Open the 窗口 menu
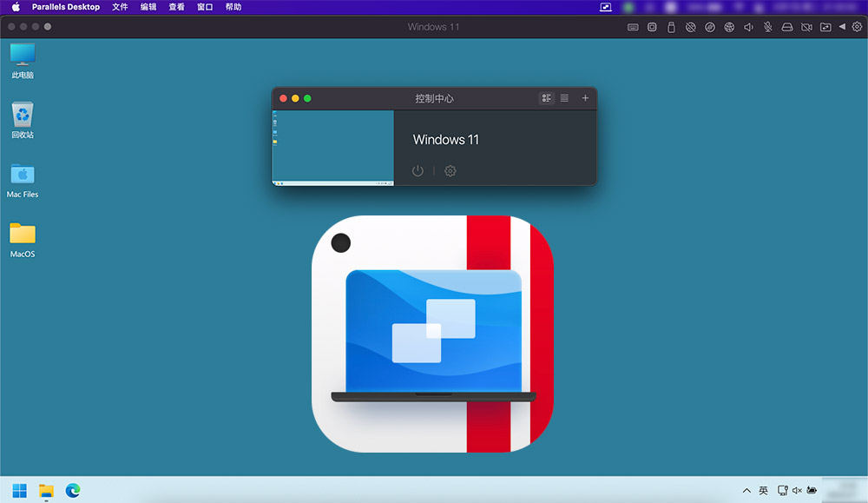The height and width of the screenshot is (503, 868). pyautogui.click(x=205, y=7)
